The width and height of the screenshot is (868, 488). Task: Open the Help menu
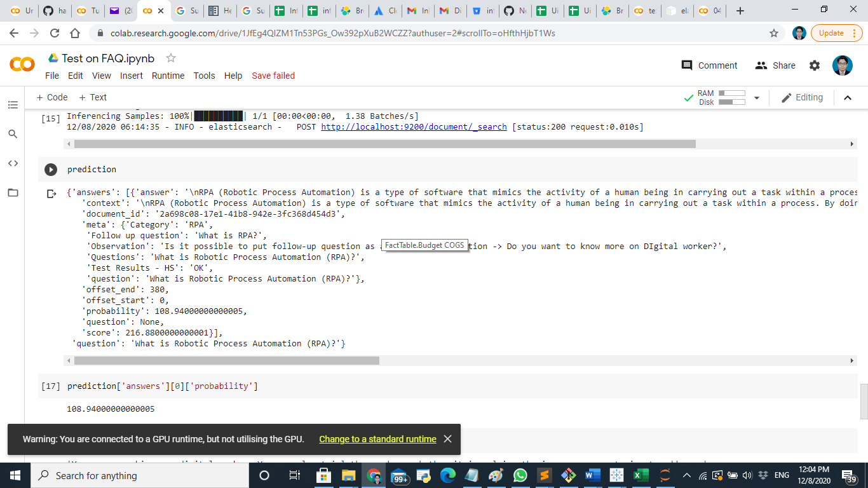(x=233, y=76)
